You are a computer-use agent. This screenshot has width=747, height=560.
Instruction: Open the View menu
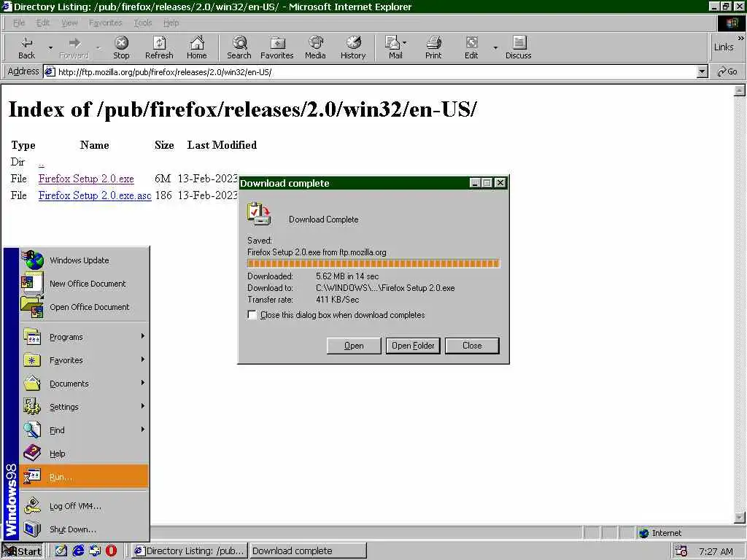pyautogui.click(x=69, y=23)
